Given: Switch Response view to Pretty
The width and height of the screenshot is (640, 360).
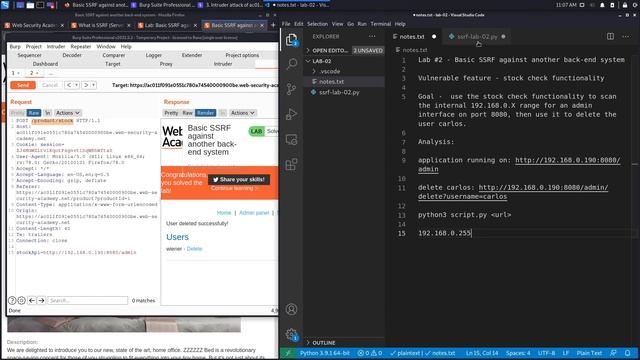Looking at the screenshot, I should point(171,113).
